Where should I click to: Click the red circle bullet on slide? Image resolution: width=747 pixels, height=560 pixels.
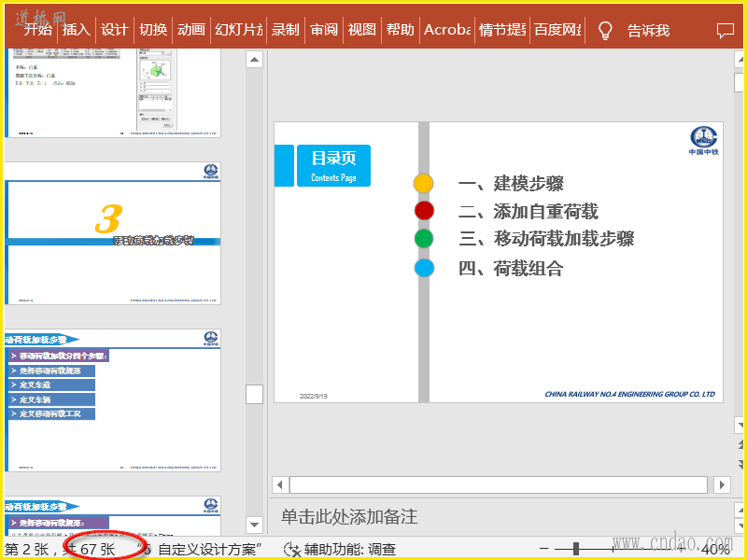pyautogui.click(x=424, y=211)
